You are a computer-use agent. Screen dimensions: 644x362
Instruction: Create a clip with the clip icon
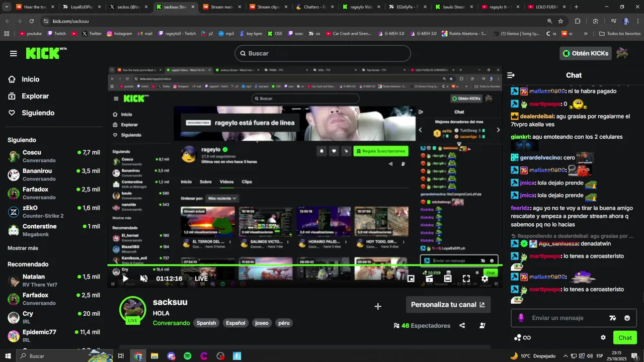pyautogui.click(x=429, y=279)
